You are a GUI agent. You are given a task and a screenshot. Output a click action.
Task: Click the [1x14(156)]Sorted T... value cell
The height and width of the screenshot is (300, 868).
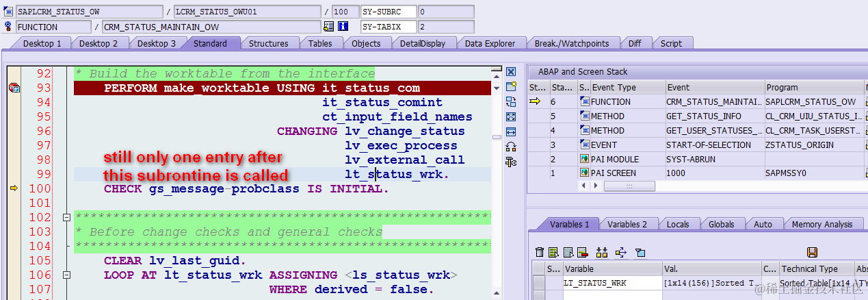coord(711,283)
